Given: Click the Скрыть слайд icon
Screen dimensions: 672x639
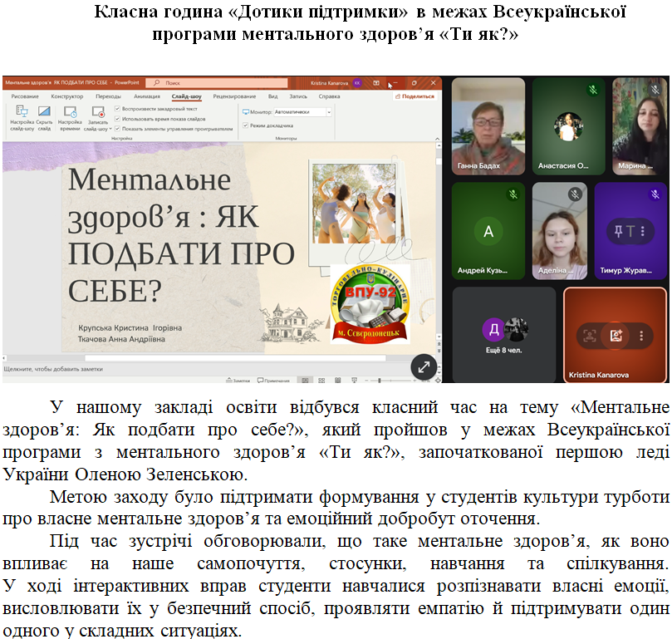Looking at the screenshot, I should [44, 111].
